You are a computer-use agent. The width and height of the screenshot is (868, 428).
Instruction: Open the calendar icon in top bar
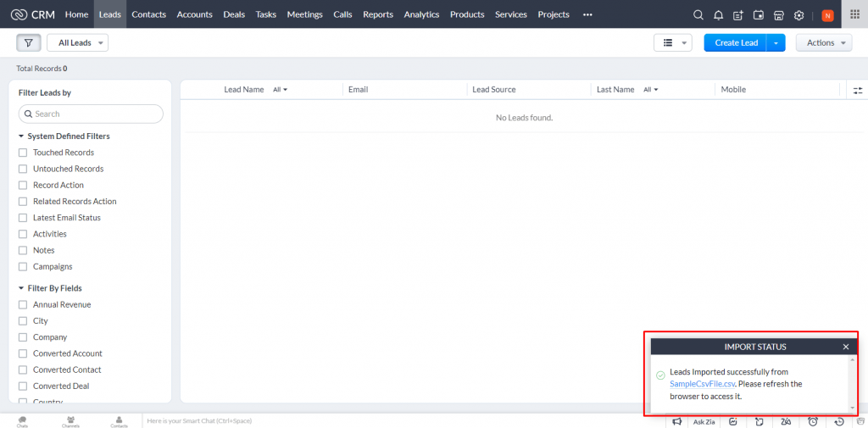point(759,15)
